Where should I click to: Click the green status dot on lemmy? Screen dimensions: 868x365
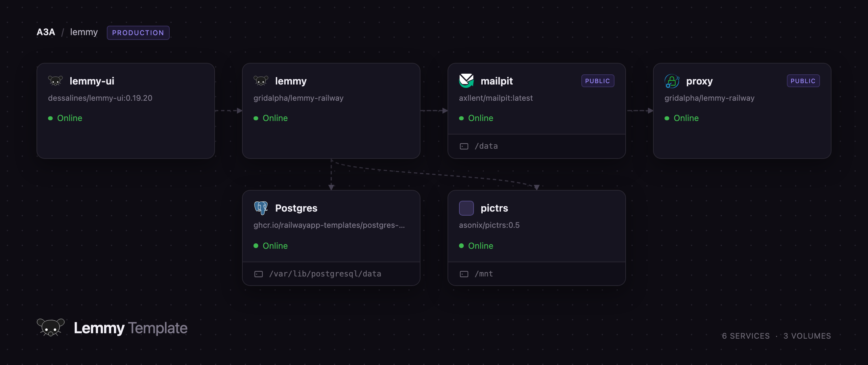pos(256,118)
